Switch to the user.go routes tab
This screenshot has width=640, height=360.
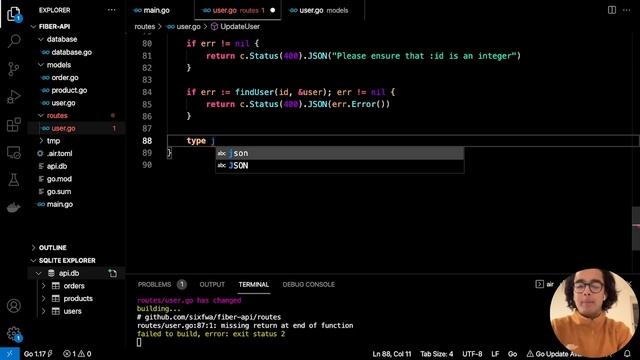click(x=238, y=11)
